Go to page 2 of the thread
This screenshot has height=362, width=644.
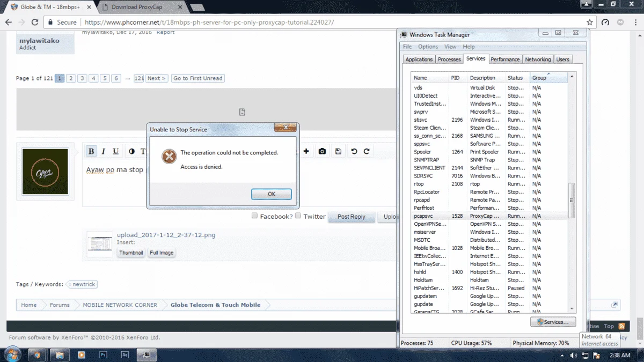click(x=70, y=78)
